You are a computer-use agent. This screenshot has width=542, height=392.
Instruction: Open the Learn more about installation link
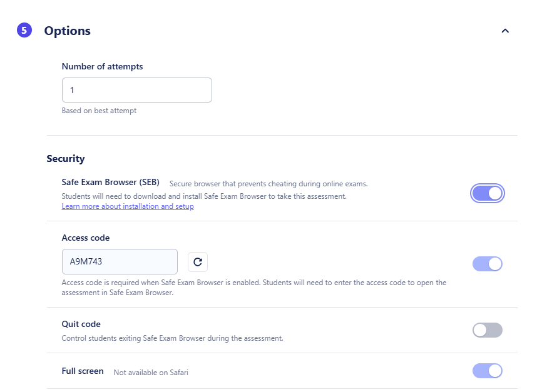[128, 206]
